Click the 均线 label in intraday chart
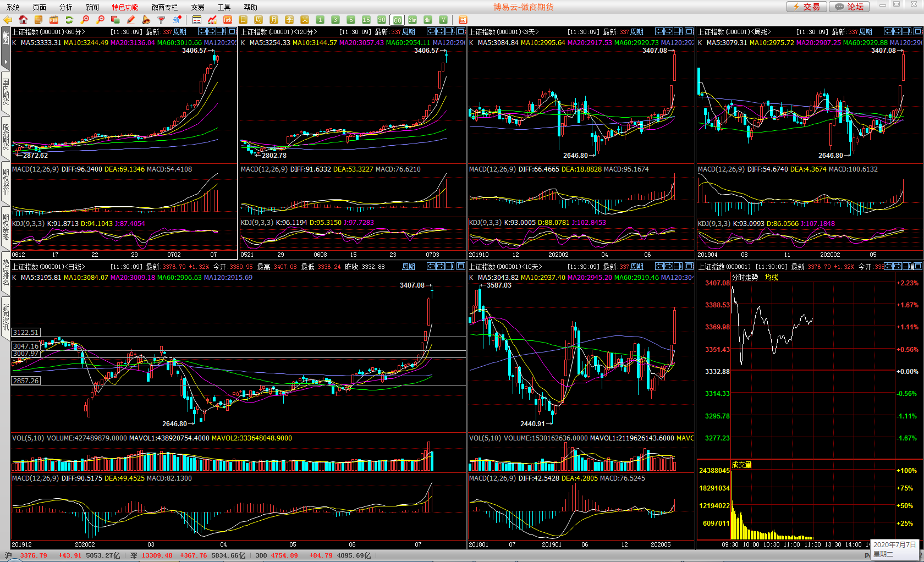The width and height of the screenshot is (924, 562). coord(771,278)
